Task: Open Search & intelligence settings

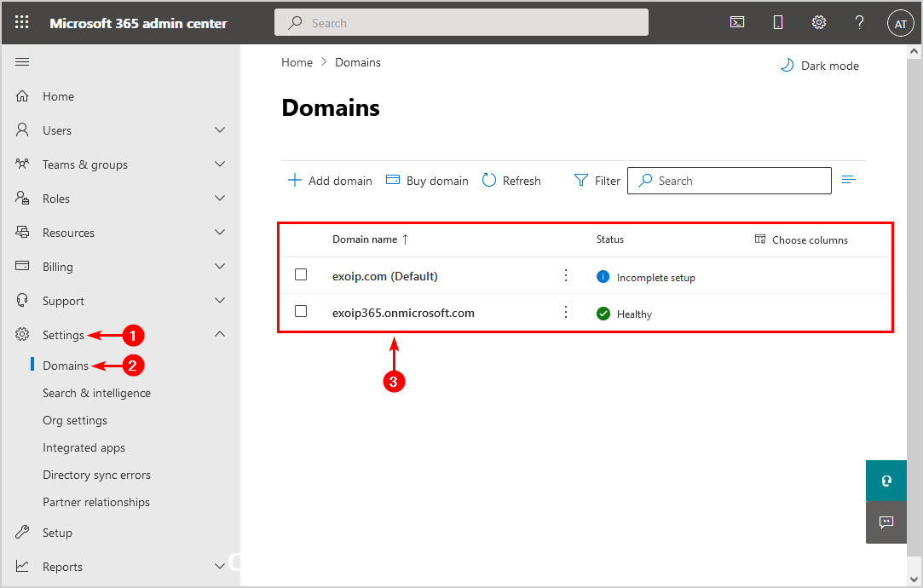Action: pyautogui.click(x=96, y=393)
